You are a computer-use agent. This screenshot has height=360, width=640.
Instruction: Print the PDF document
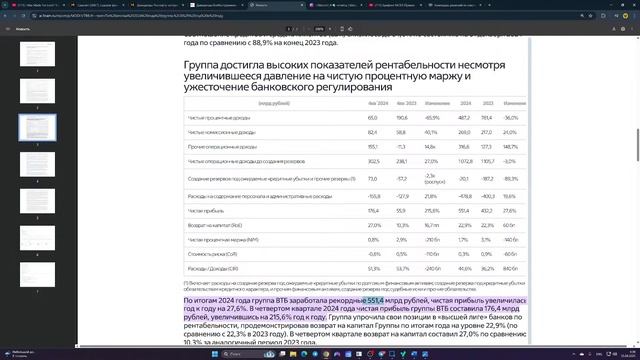pyautogui.click(x=623, y=29)
